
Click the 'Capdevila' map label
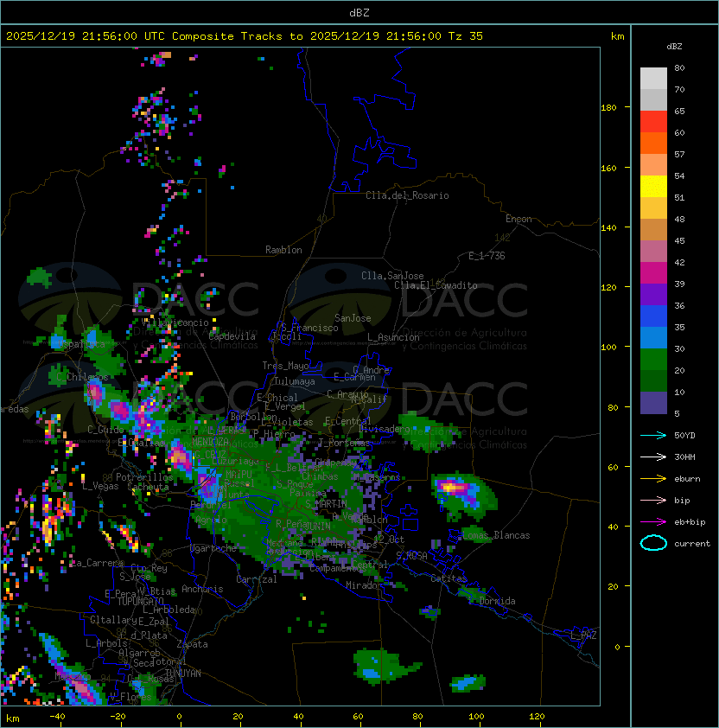(232, 336)
